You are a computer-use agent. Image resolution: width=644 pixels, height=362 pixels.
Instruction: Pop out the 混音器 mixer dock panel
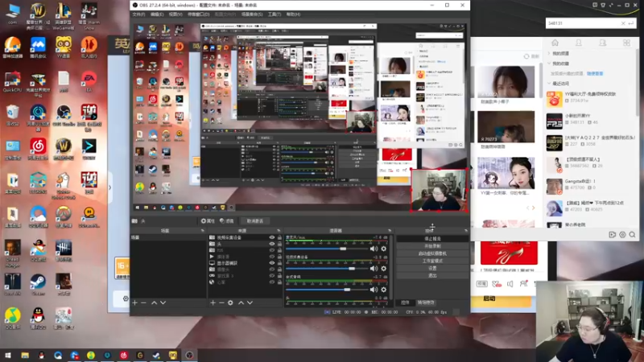click(390, 231)
